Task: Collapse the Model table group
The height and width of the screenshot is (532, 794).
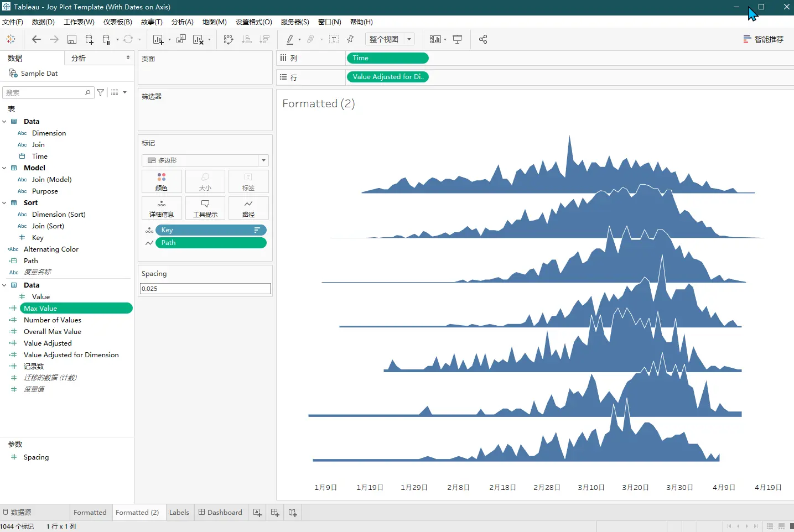Action: click(x=4, y=168)
